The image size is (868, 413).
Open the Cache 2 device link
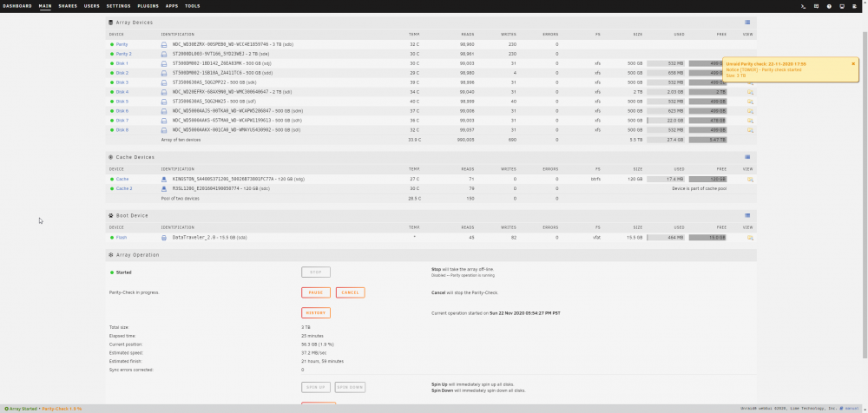point(124,189)
